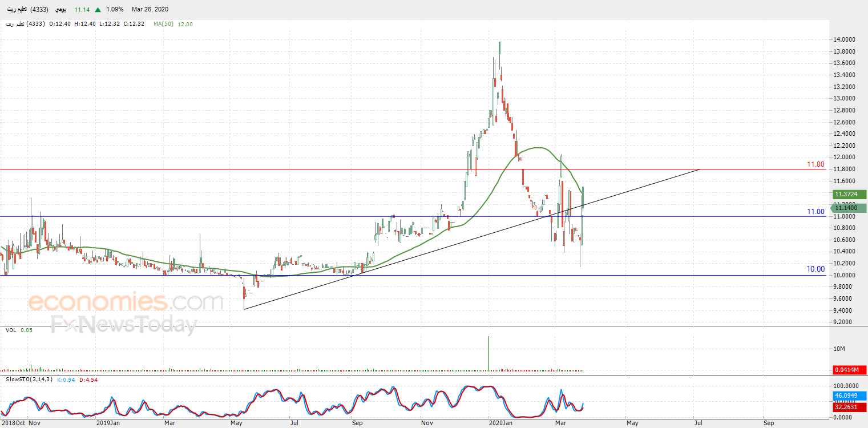Click the MA(50) indicator label
Viewport: 868px width, 428px height.
(164, 24)
